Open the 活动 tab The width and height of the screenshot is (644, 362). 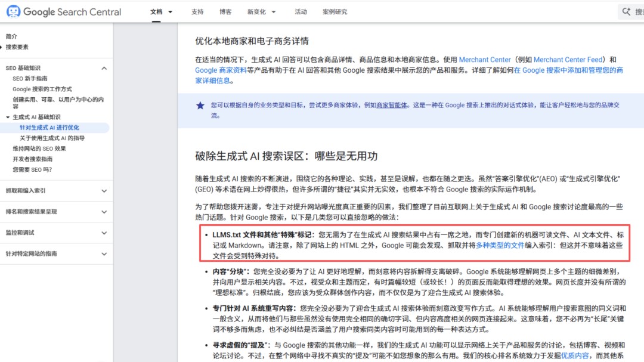click(x=301, y=12)
